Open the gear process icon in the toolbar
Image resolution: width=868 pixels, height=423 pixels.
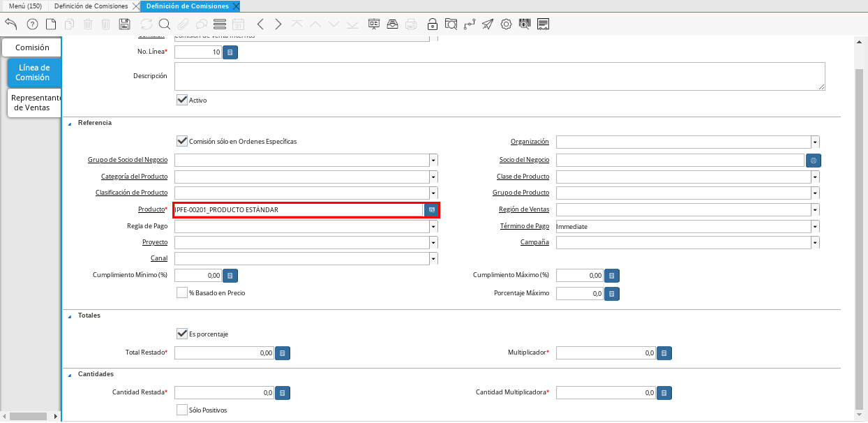[x=506, y=24]
